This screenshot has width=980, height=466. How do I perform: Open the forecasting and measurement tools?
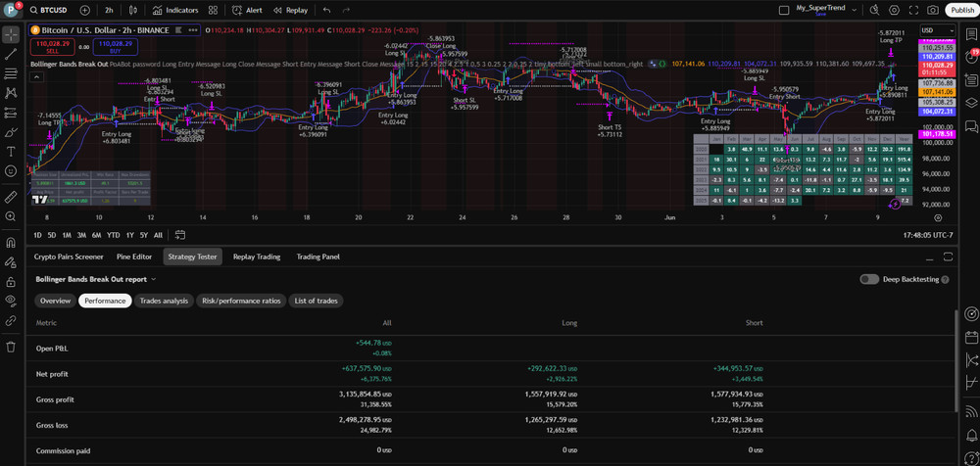11,113
